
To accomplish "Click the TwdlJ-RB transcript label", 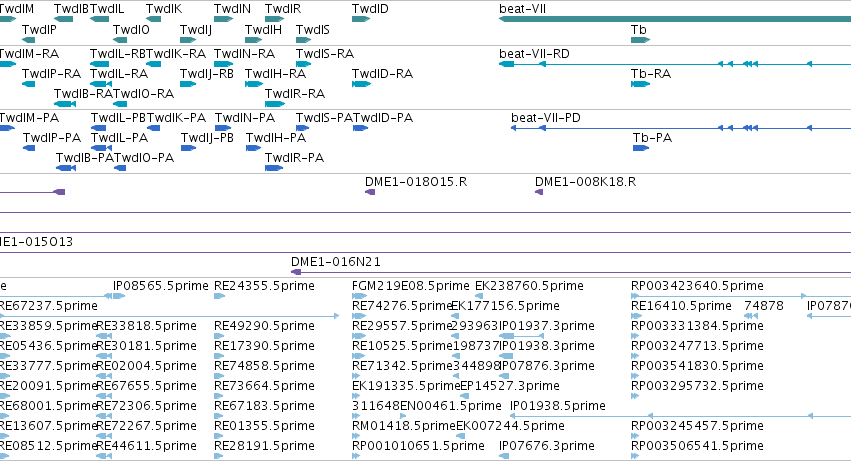I will (207, 73).
